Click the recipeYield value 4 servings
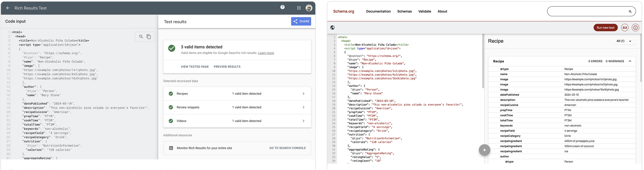Image resolution: width=644 pixels, height=170 pixels. point(570,131)
